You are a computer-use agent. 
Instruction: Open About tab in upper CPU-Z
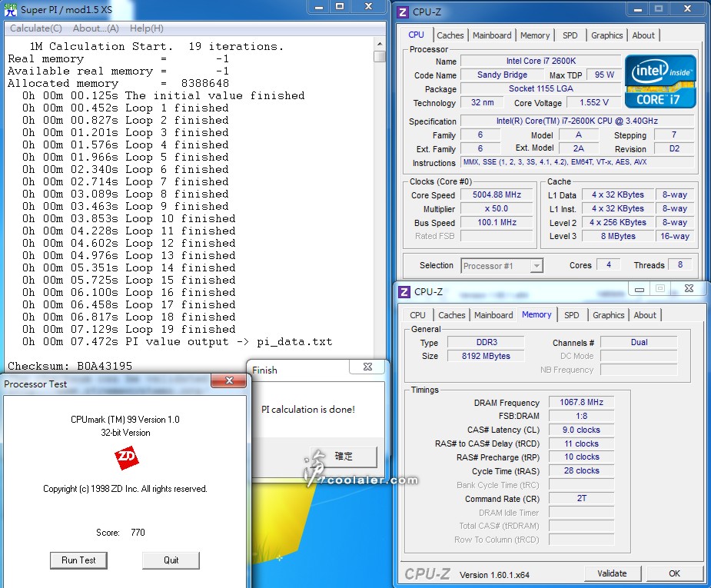(643, 35)
